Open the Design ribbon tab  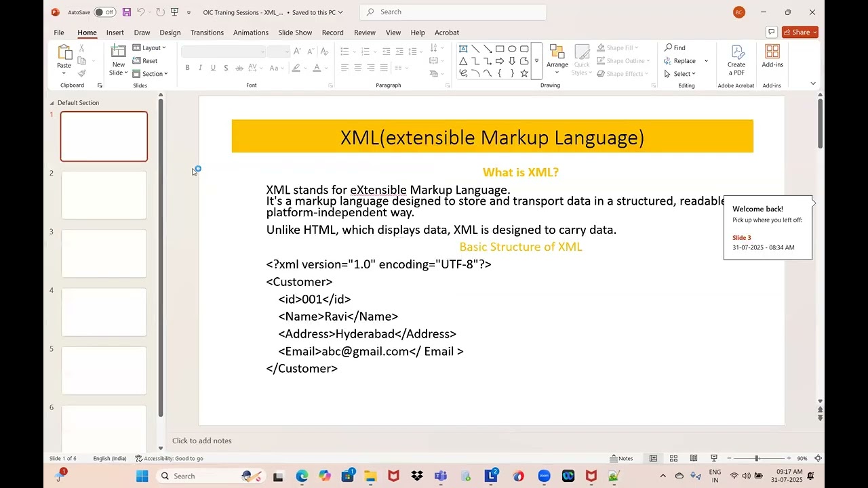click(x=170, y=33)
